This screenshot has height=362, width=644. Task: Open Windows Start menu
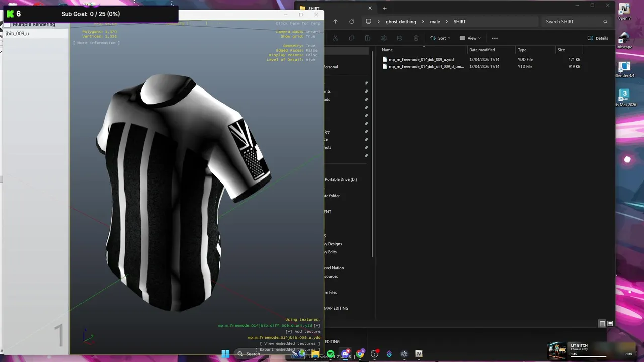[x=225, y=354]
